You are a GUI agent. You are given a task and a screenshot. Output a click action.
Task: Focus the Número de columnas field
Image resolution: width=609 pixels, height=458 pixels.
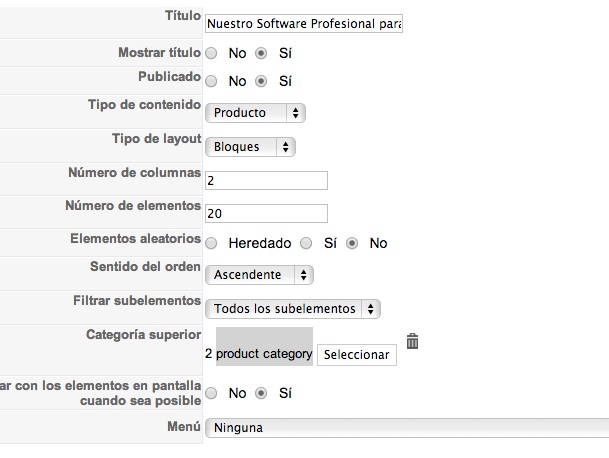(266, 181)
